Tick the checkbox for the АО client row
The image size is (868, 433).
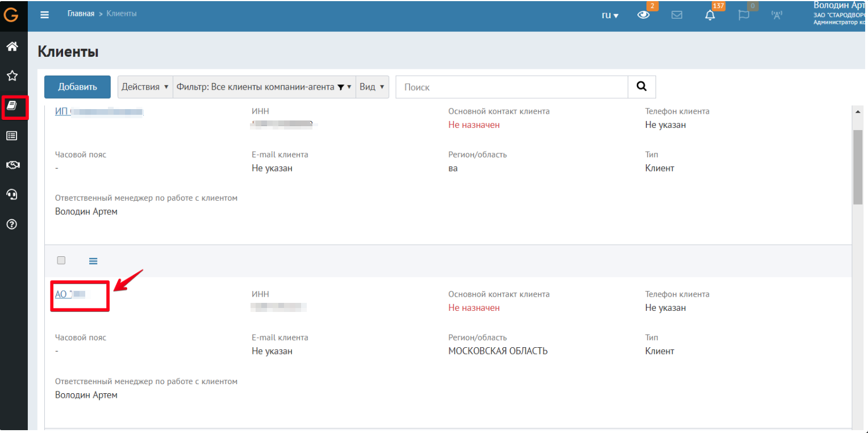pos(61,260)
